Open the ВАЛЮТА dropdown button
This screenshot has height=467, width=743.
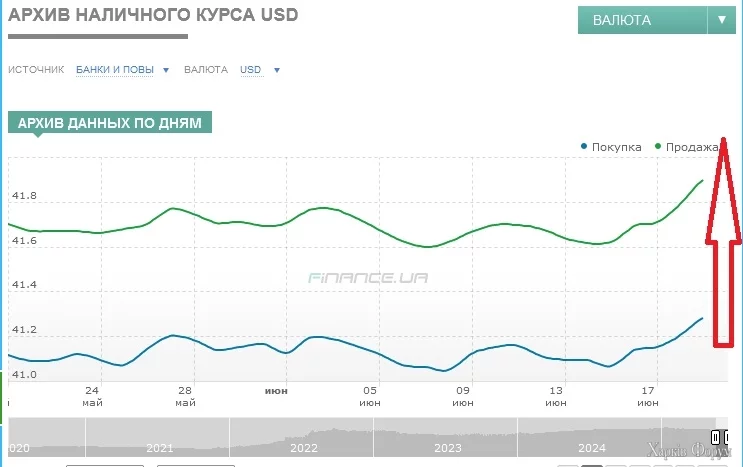[x=642, y=20]
